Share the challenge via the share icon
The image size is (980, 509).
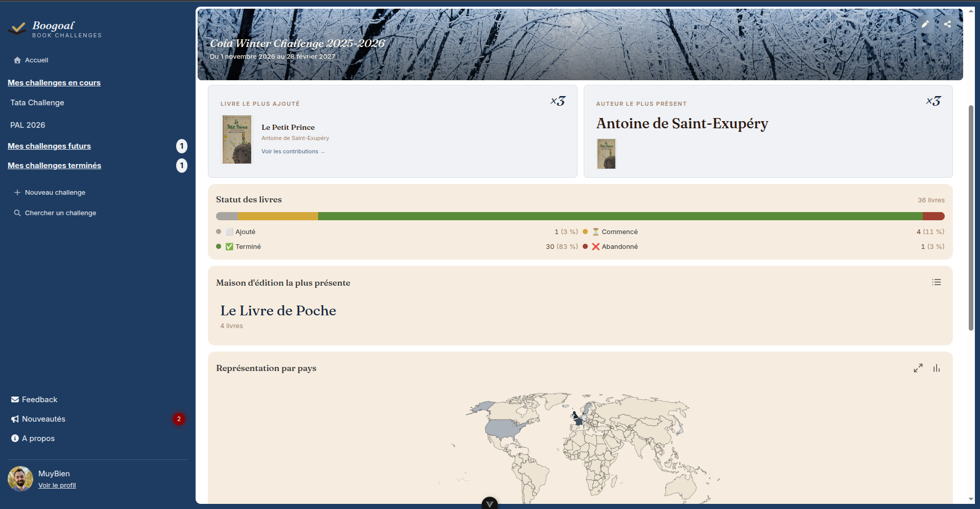(x=947, y=24)
